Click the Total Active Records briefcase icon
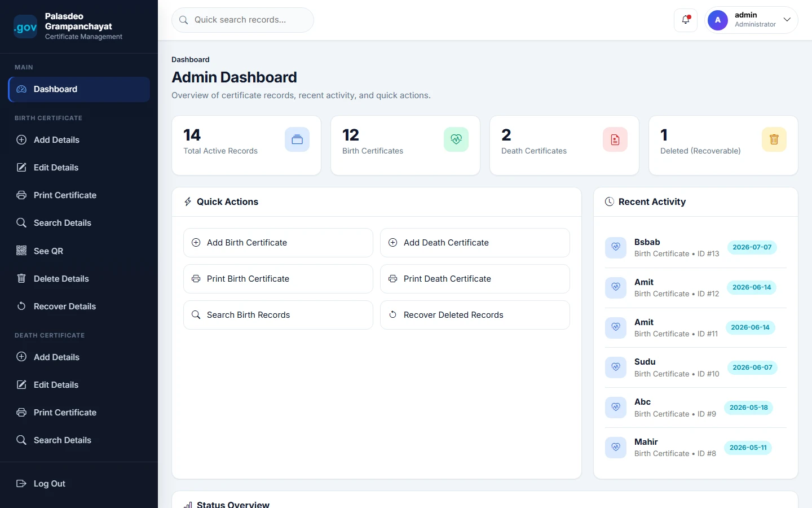 (297, 139)
